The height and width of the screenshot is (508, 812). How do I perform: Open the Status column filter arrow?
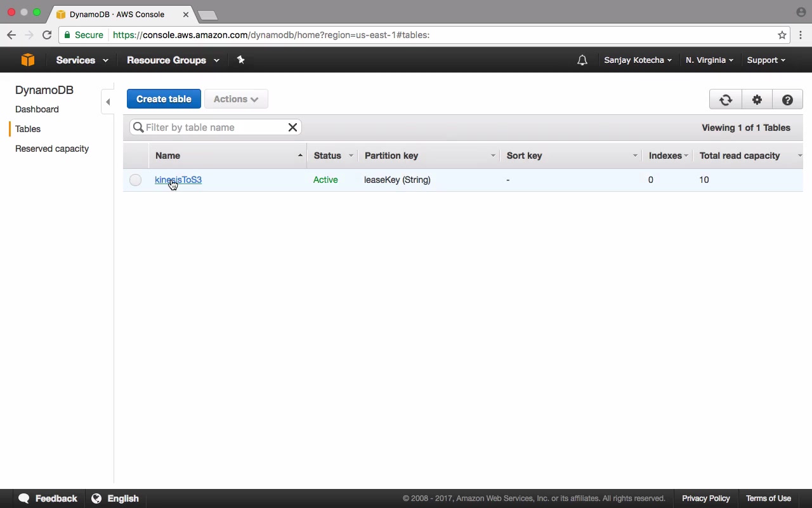click(x=351, y=156)
